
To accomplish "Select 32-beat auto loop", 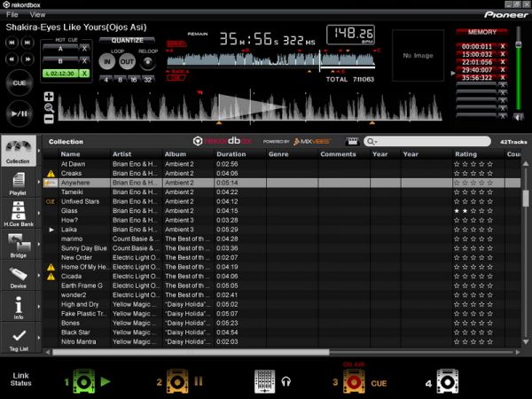I will tap(148, 80).
